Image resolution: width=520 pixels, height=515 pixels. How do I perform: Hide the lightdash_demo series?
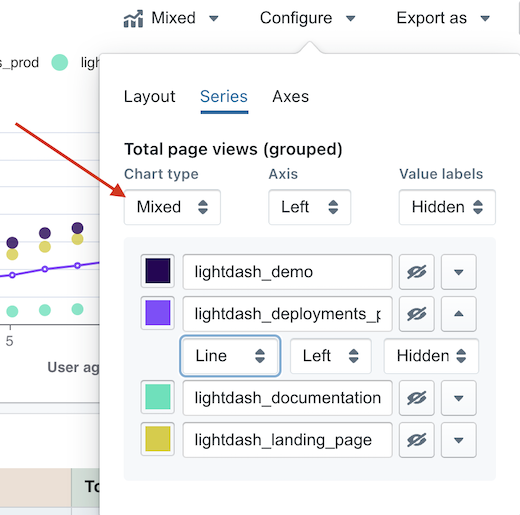417,272
